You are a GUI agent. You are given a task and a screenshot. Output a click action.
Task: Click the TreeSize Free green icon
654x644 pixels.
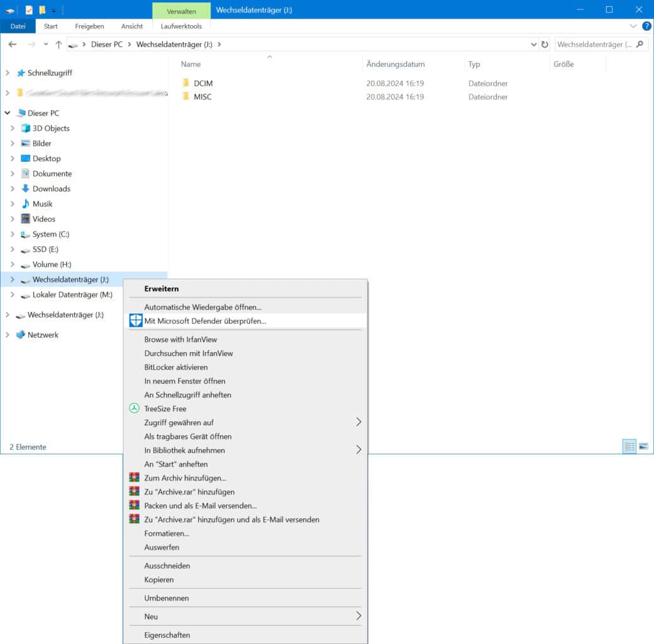coord(134,409)
